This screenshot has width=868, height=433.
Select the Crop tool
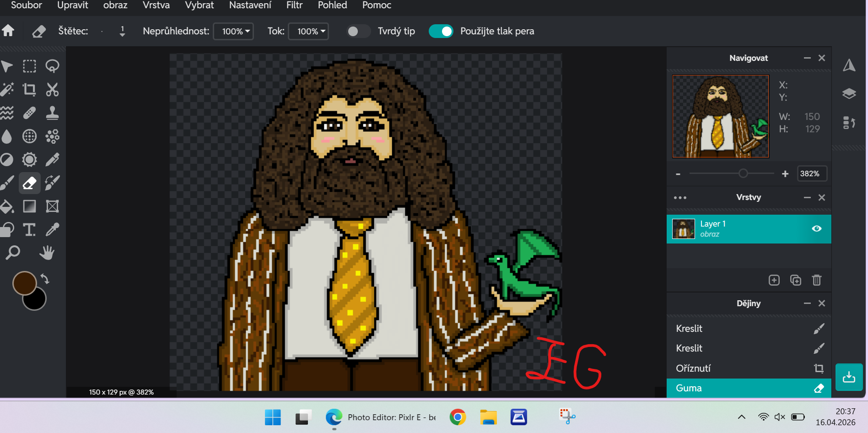coord(30,89)
